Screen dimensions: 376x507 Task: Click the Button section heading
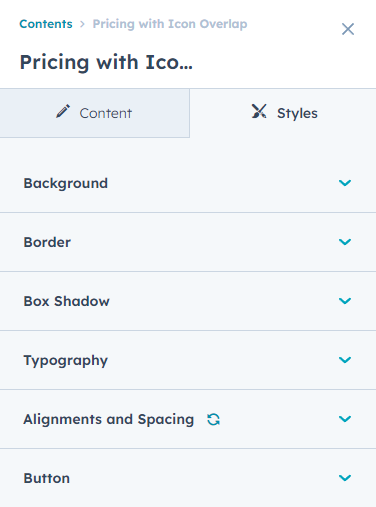coord(47,478)
